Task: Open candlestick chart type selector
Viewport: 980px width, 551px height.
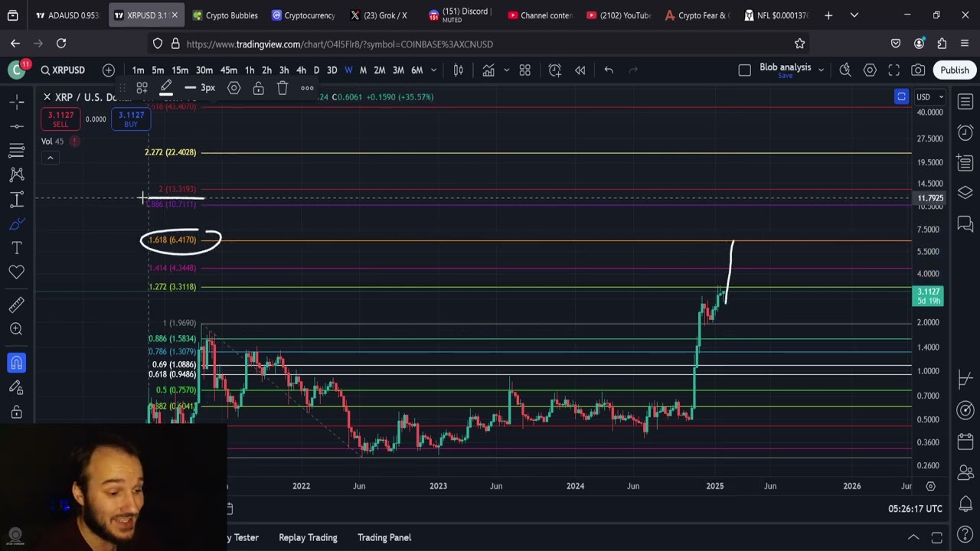Action: click(458, 70)
